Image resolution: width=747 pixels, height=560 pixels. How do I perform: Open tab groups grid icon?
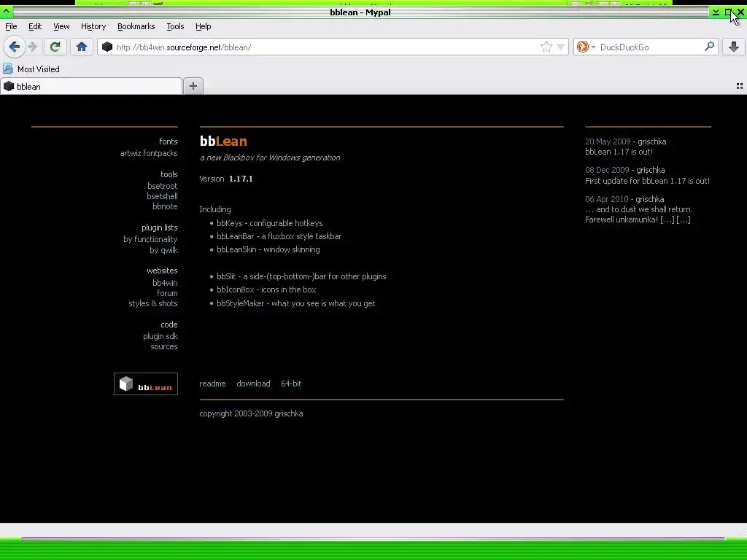pyautogui.click(x=740, y=86)
